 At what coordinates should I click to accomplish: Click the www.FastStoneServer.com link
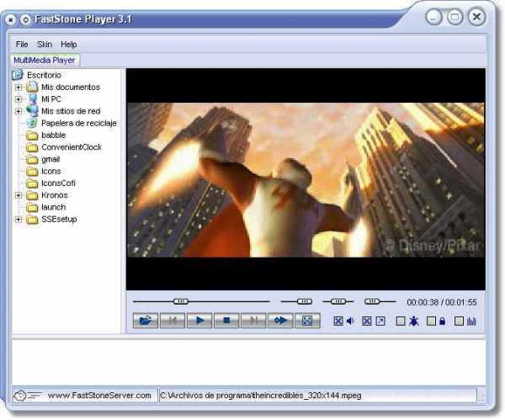pyautogui.click(x=99, y=396)
